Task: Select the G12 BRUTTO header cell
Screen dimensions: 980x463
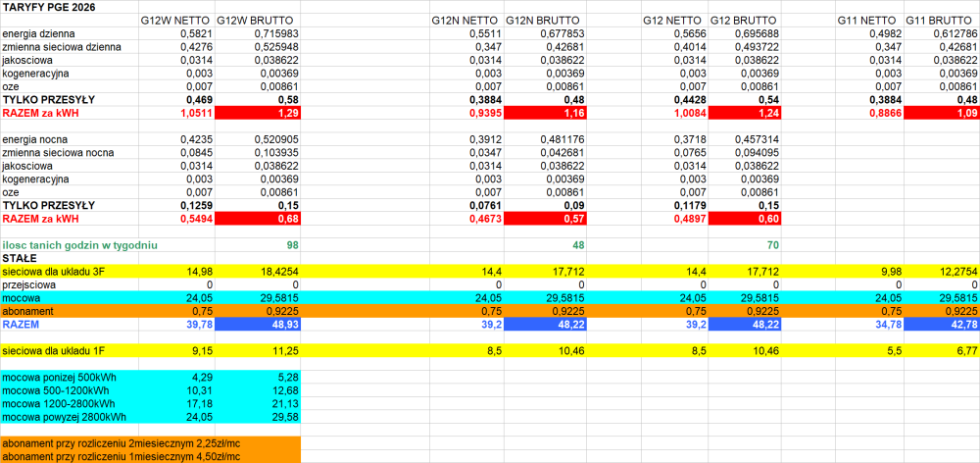Action: pos(745,21)
